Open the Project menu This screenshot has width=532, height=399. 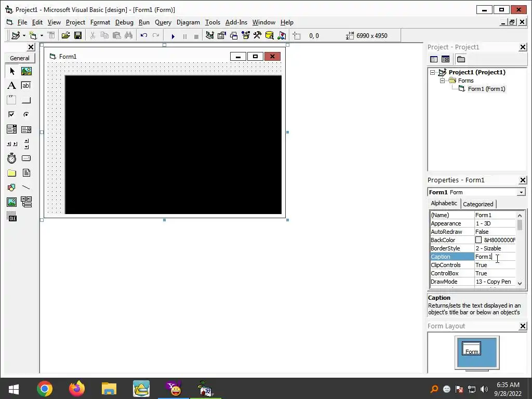[x=75, y=22]
